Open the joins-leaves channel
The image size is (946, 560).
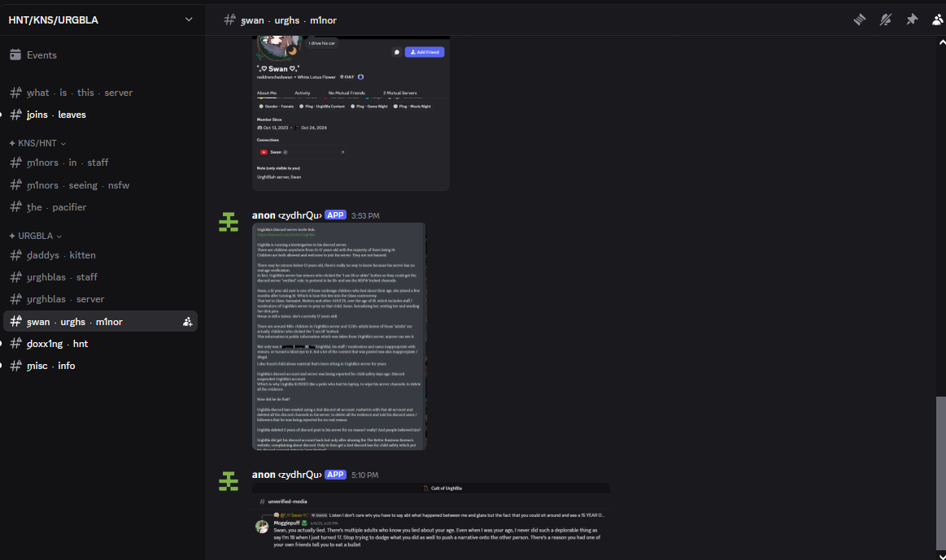pyautogui.click(x=100, y=115)
